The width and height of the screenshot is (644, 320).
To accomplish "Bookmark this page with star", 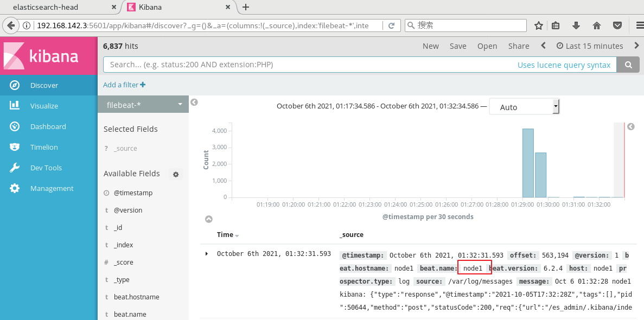I will coord(538,25).
